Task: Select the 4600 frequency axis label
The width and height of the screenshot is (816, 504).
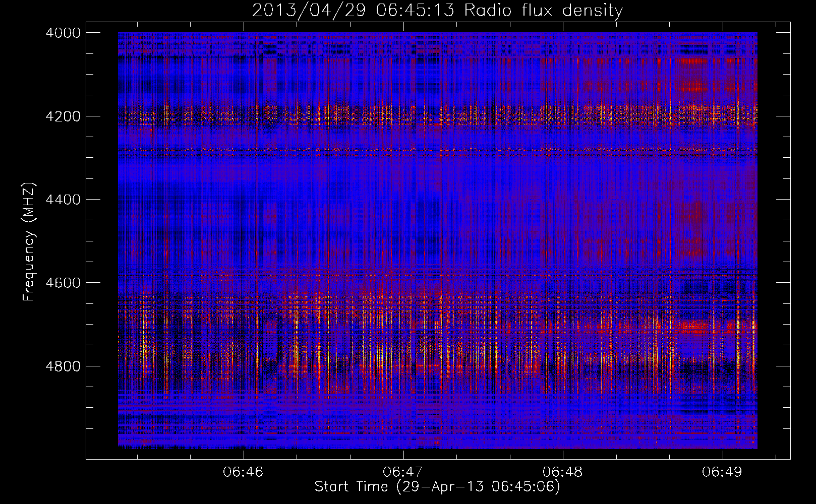Action: pos(63,283)
